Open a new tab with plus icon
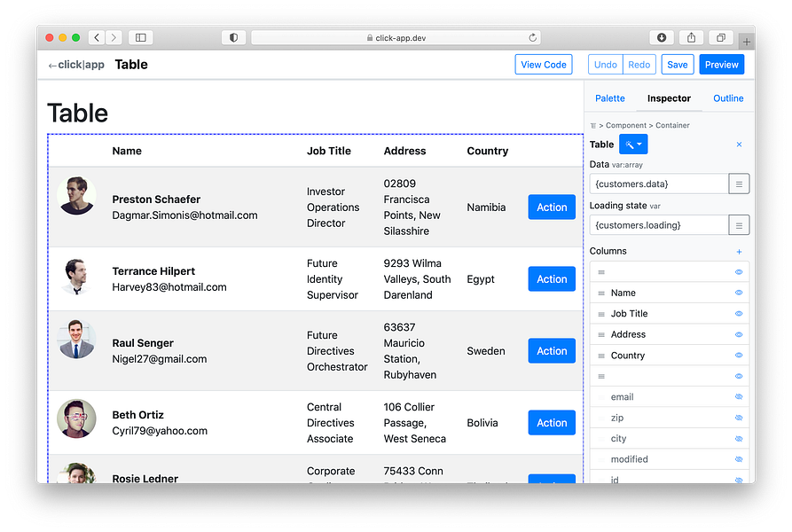 tap(747, 42)
